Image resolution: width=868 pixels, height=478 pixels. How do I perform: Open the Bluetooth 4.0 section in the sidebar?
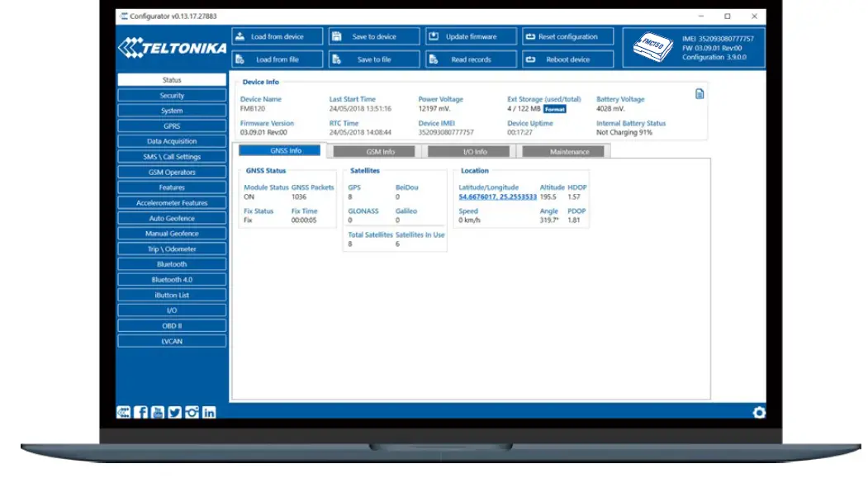tap(171, 279)
